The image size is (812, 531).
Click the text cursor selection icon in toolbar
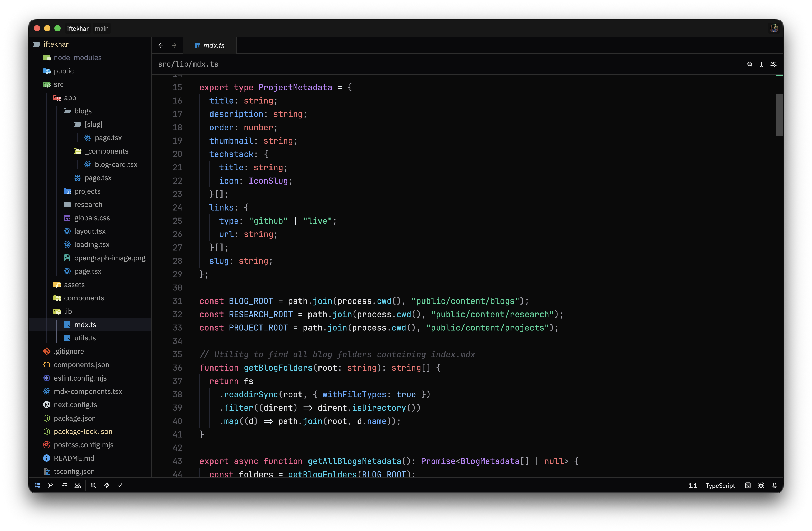click(x=761, y=64)
